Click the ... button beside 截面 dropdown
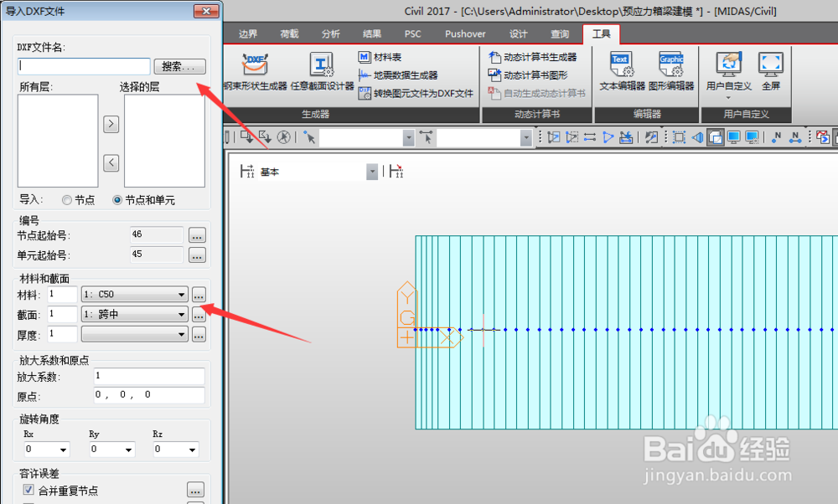838x504 pixels. point(199,315)
